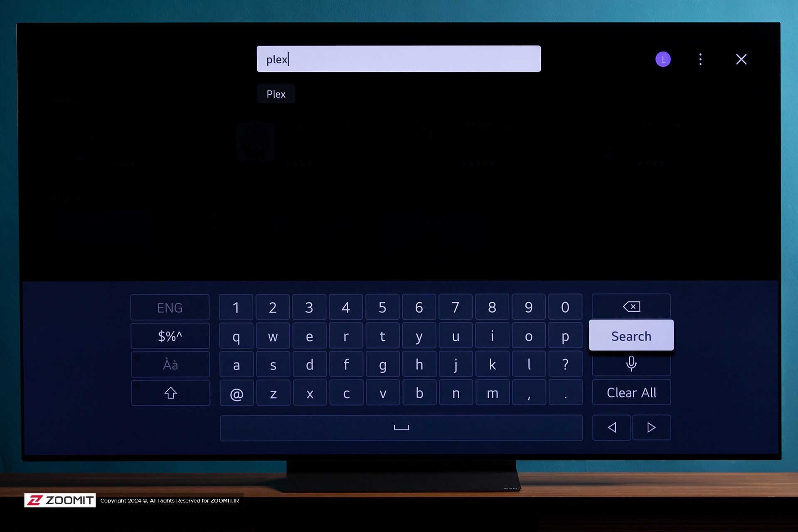Click Clear All to erase input
The height and width of the screenshot is (532, 798).
point(631,392)
